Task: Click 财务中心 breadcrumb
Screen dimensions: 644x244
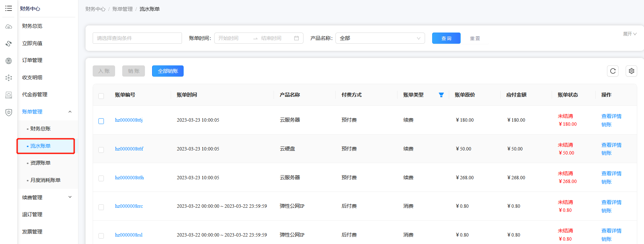Action: [x=95, y=9]
